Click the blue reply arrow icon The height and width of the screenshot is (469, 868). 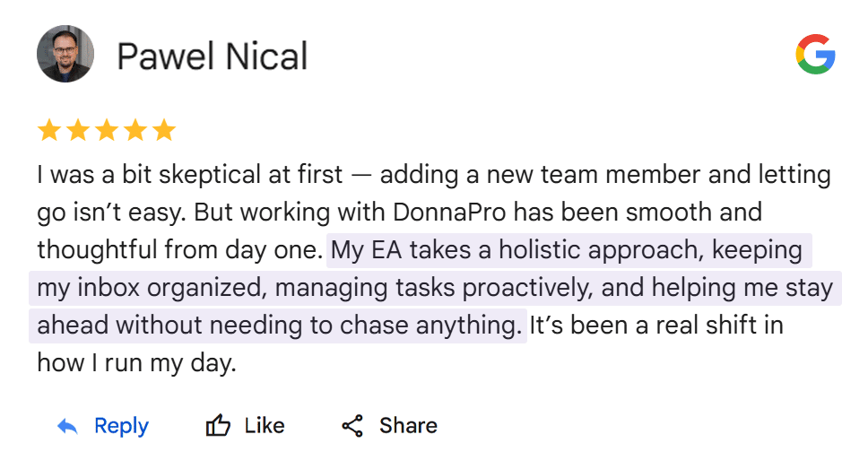67,426
